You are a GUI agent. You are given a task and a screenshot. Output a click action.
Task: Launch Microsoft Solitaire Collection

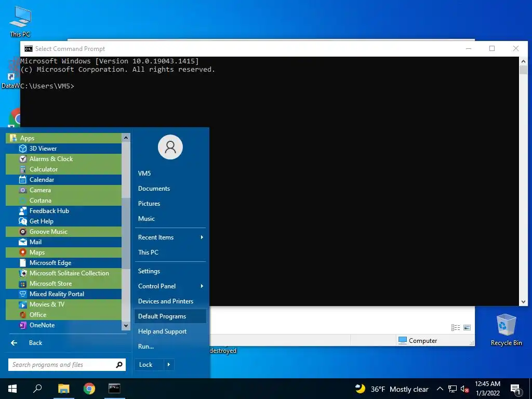coord(63,273)
